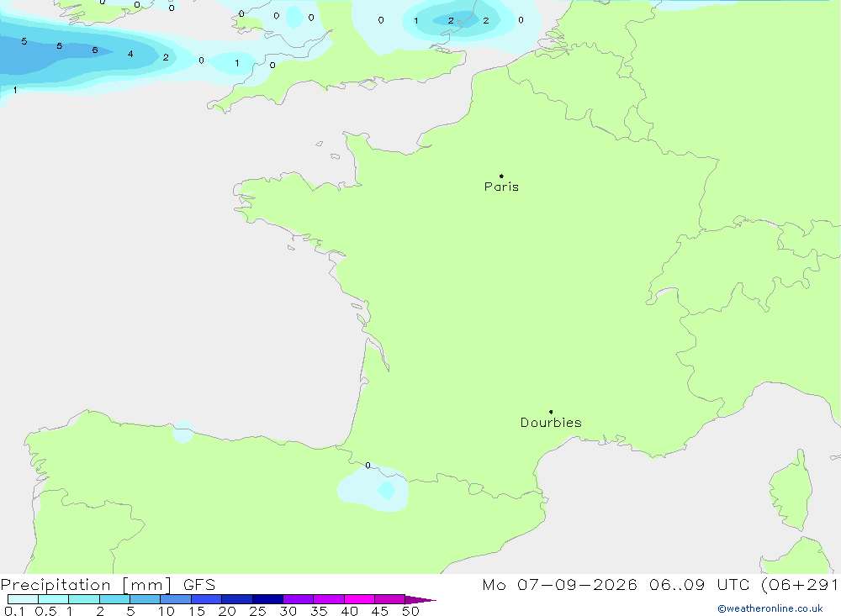This screenshot has width=841, height=616.
Task: Pick the 25–30 mm dark navy legend swatch
Action: click(267, 599)
